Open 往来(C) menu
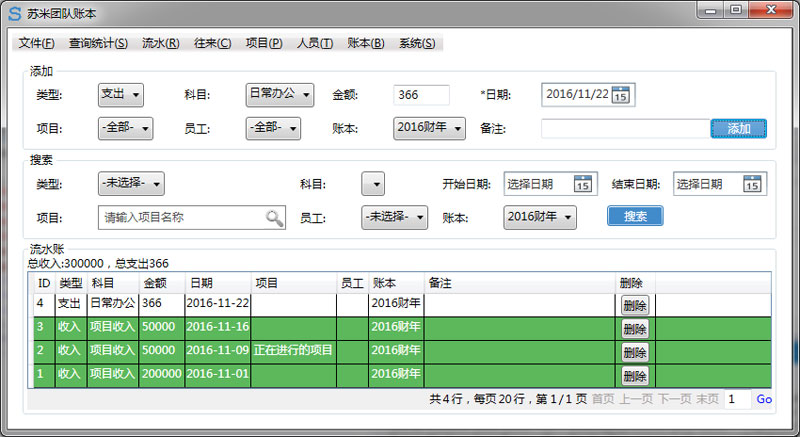This screenshot has height=437, width=800. click(x=213, y=43)
